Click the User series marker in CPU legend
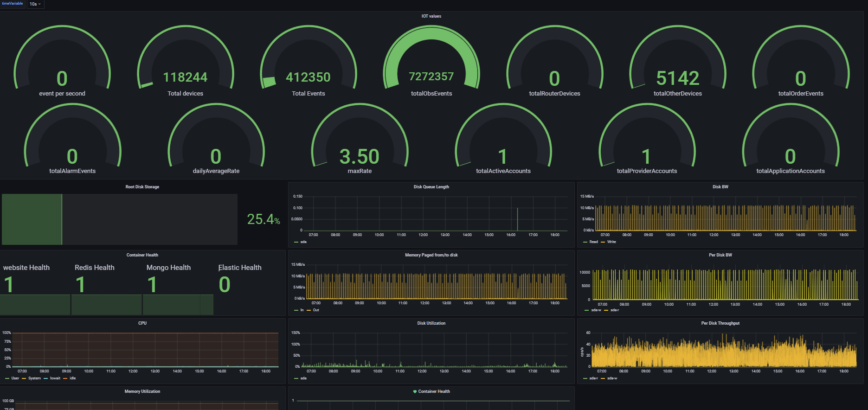 (x=7, y=378)
